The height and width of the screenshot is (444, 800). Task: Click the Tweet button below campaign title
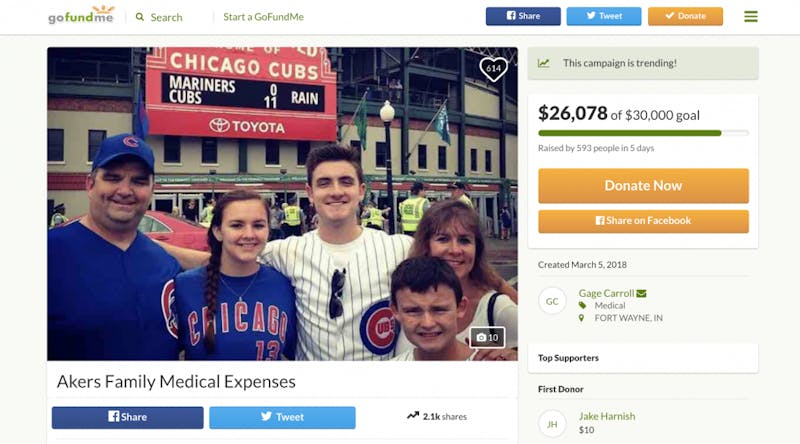[x=282, y=417]
